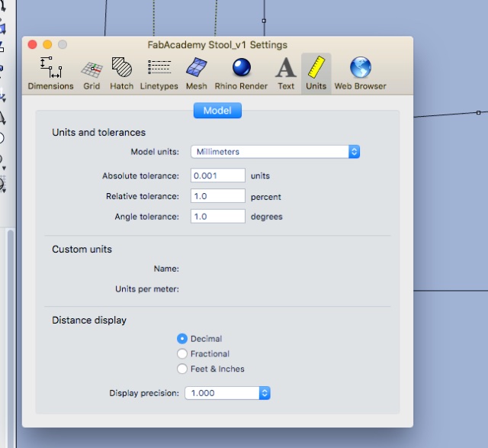Viewport: 488px width, 448px height.
Task: Select the Model tab button
Action: tap(217, 111)
